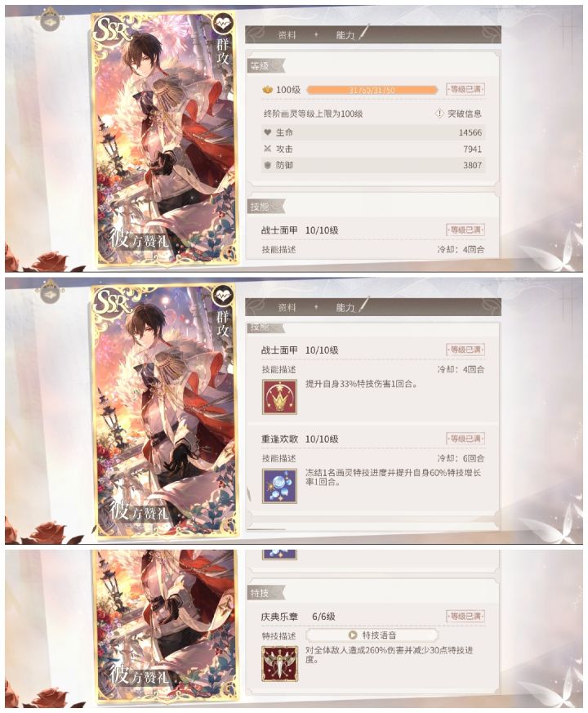The height and width of the screenshot is (713, 588).
Task: Click the 突破信息 exclamation icon
Action: pyautogui.click(x=439, y=114)
